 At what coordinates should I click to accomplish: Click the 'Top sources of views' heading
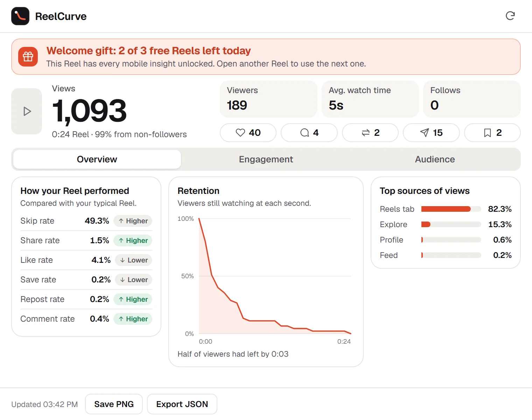tap(425, 191)
